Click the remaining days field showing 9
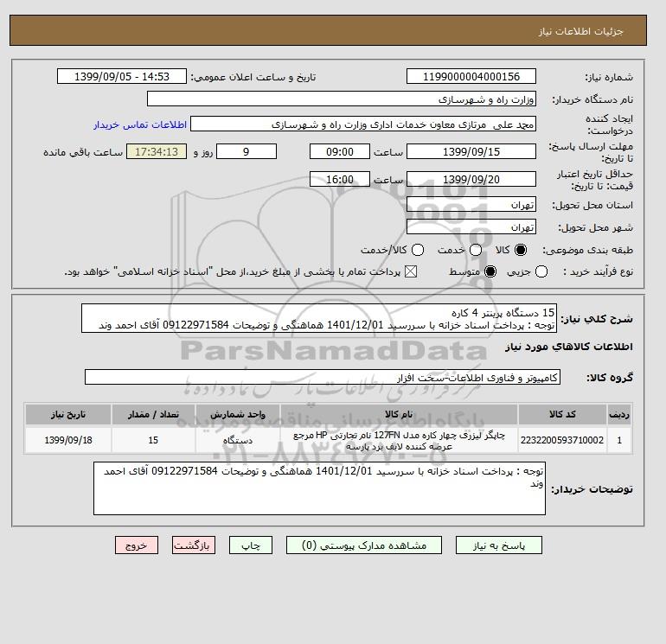 click(x=247, y=151)
